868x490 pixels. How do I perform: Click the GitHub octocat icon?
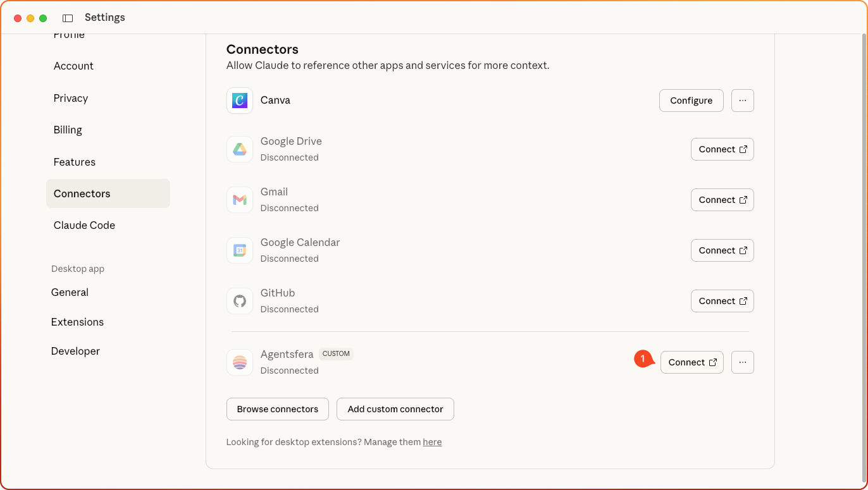(x=240, y=301)
